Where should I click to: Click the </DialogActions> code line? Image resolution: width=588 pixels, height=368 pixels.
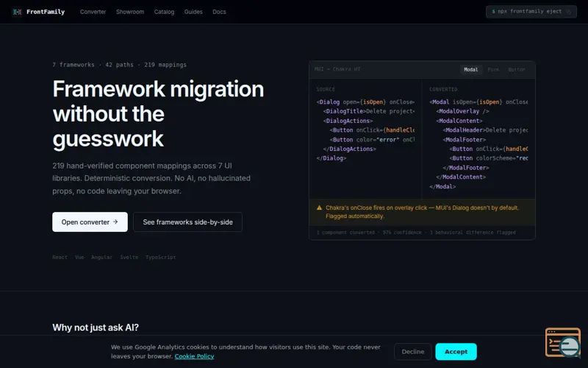pyautogui.click(x=350, y=149)
